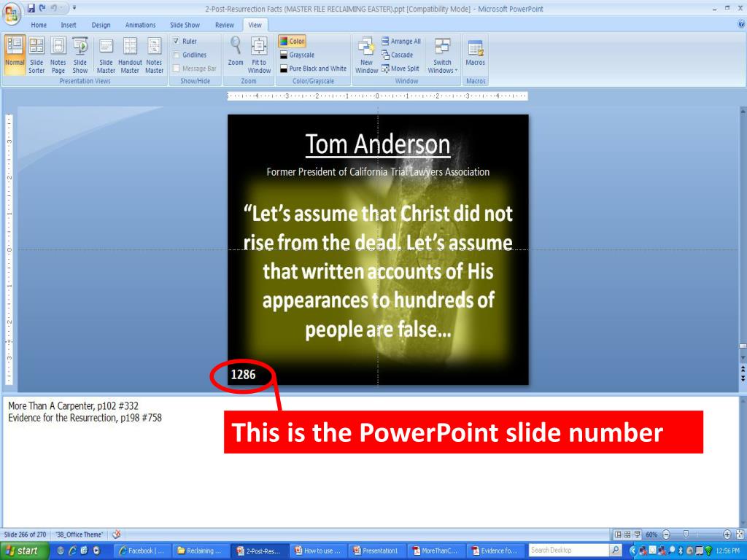Switch to Notes Page view
The width and height of the screenshot is (747, 560).
pos(58,55)
